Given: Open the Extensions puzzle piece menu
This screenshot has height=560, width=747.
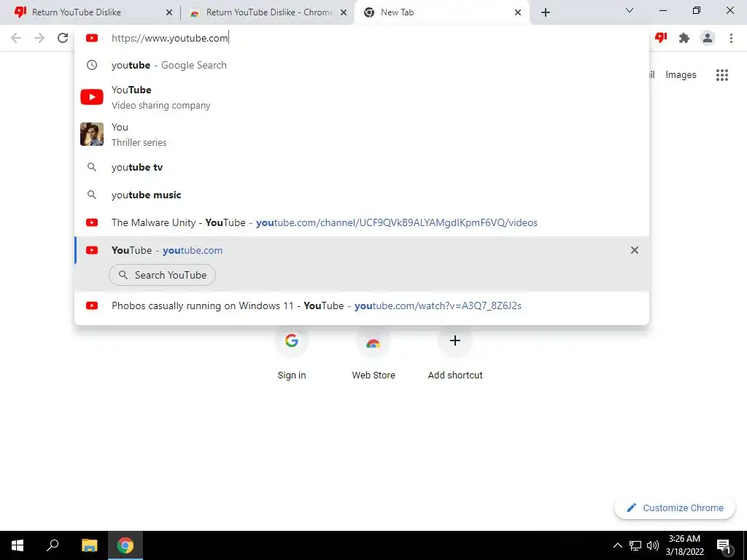Looking at the screenshot, I should tap(684, 38).
